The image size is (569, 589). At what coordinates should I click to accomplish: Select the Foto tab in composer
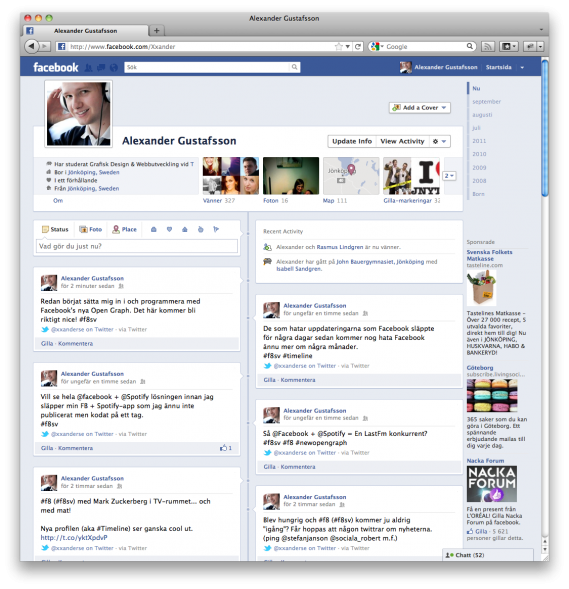point(91,229)
